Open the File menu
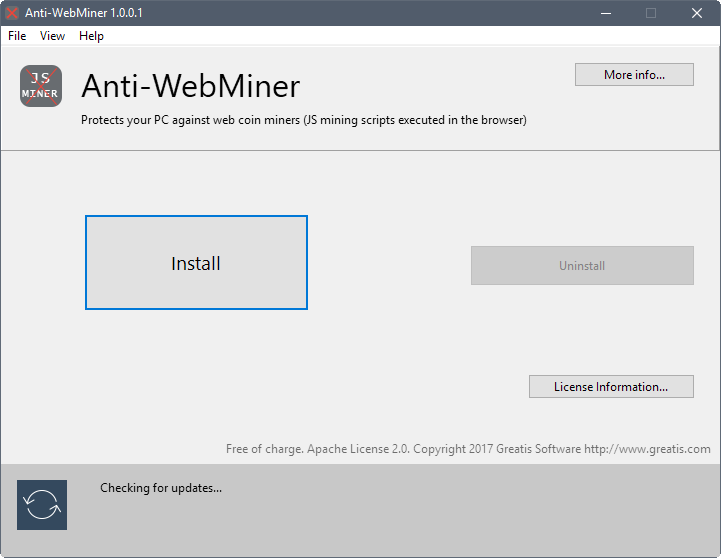This screenshot has width=721, height=558. [x=17, y=36]
